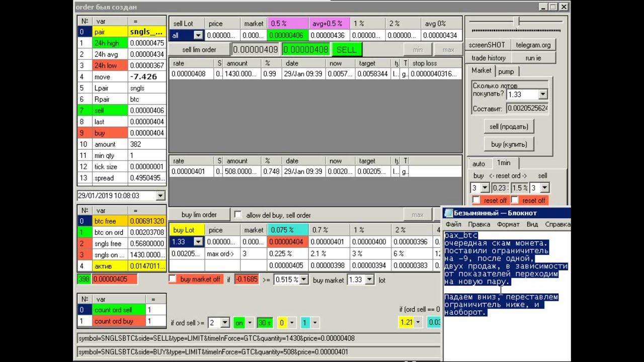Toggle the 'buy market off' checkbox
Screen dimensions: 644x362
173,279
